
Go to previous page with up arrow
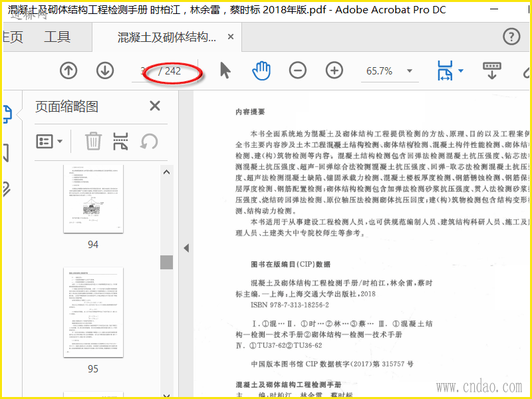click(68, 71)
